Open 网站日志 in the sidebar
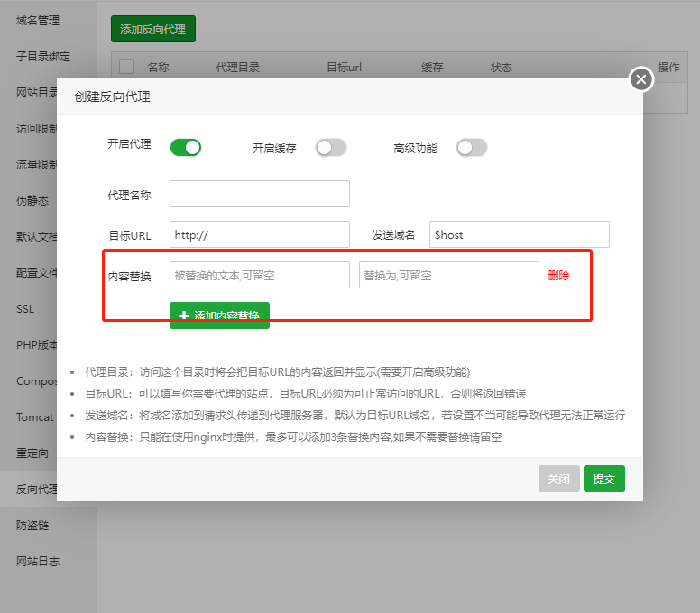700x613 pixels. tap(38, 561)
